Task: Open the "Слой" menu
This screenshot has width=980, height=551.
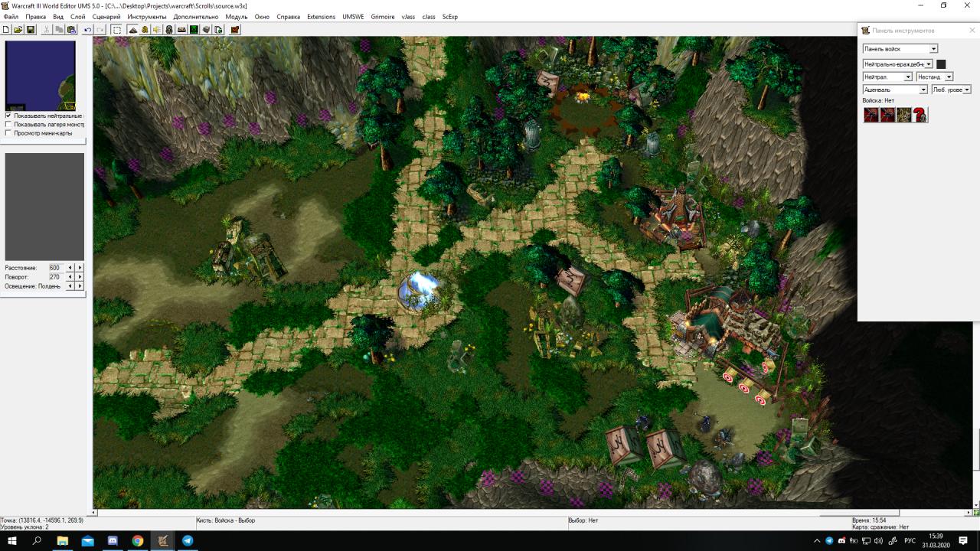Action: coord(78,17)
